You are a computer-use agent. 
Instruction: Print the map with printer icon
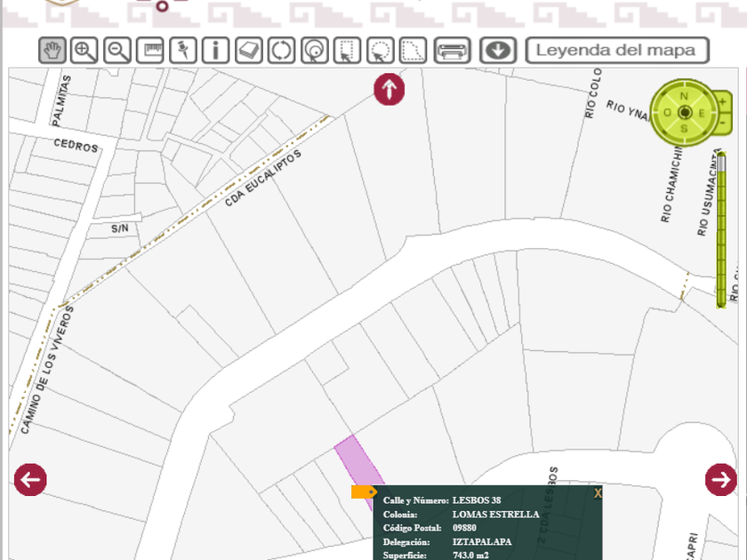pyautogui.click(x=452, y=51)
